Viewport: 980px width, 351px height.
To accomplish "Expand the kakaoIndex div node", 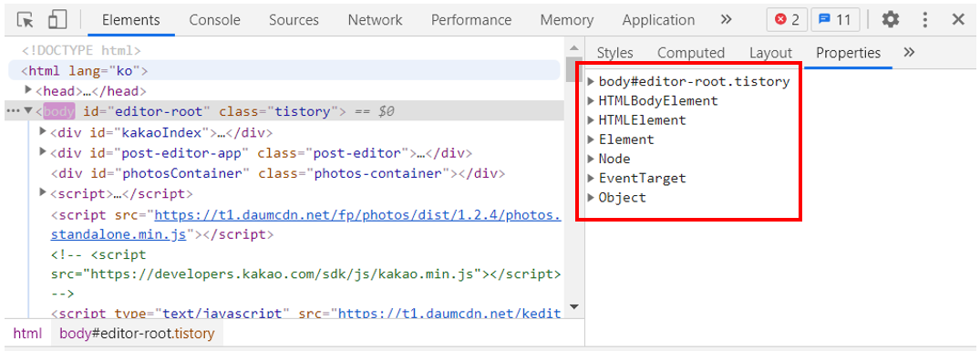I will point(43,132).
